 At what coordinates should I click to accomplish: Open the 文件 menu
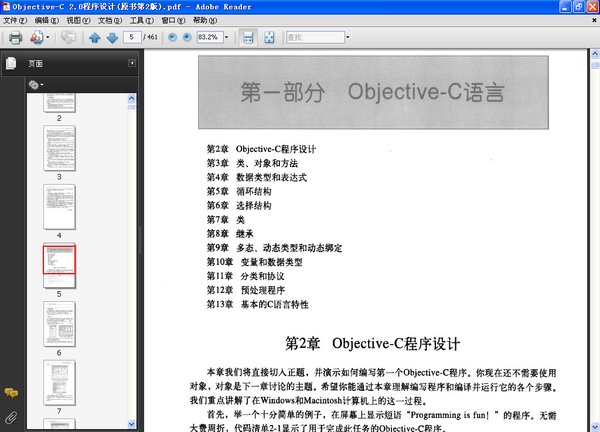(x=15, y=20)
